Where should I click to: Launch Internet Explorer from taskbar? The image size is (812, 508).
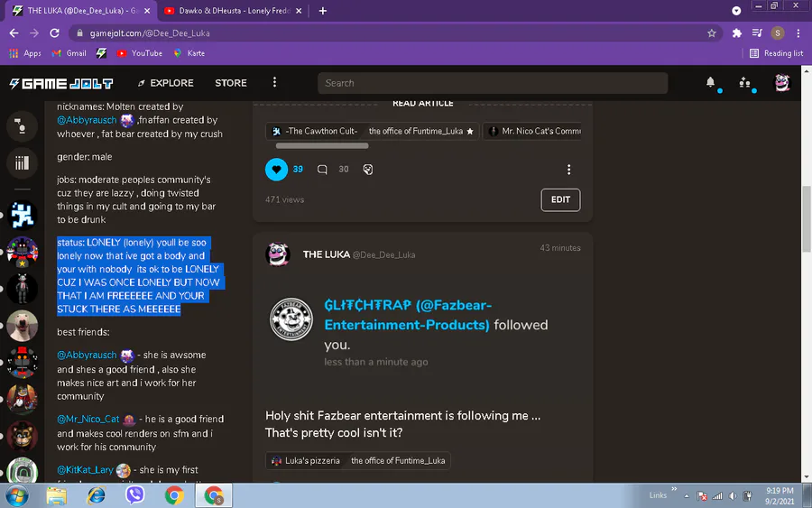click(x=96, y=495)
